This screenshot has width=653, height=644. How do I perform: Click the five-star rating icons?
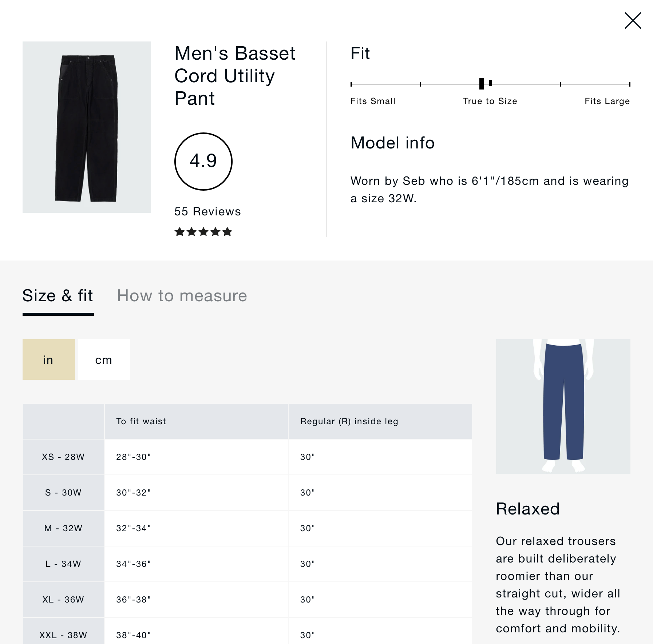click(x=203, y=232)
